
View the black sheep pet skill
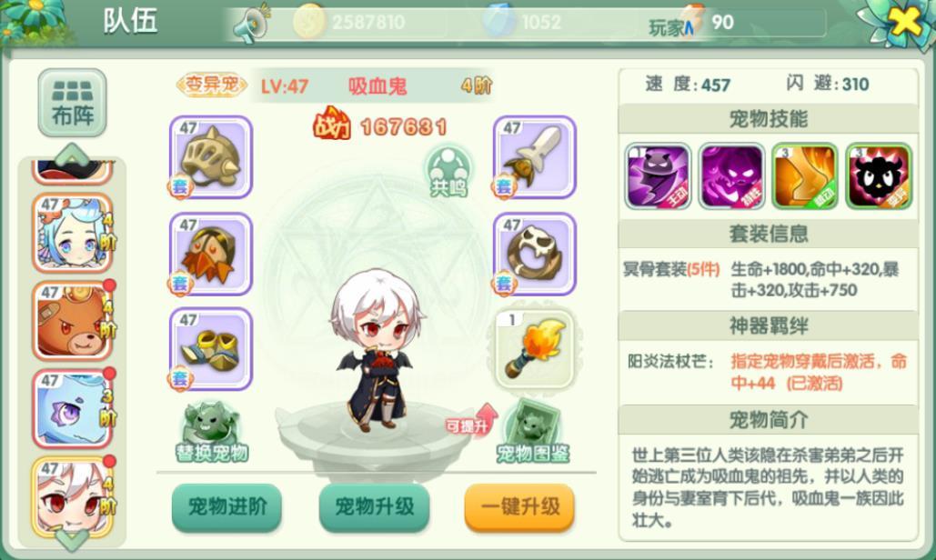[x=879, y=176]
